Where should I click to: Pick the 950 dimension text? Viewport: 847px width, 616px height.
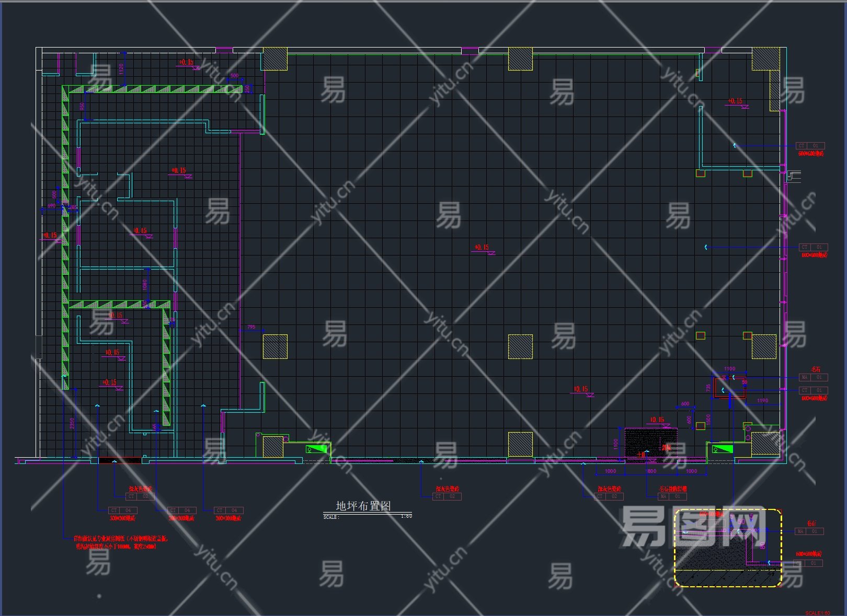pos(82,107)
